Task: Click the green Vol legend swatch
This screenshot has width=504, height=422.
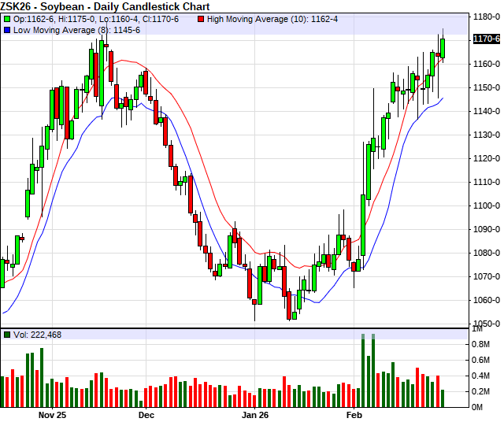Action: (7, 335)
